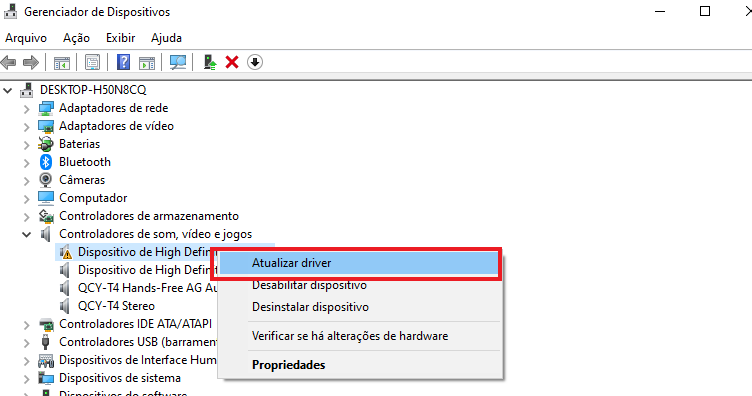Select the Baterias category label
The image size is (752, 396).
80,144
